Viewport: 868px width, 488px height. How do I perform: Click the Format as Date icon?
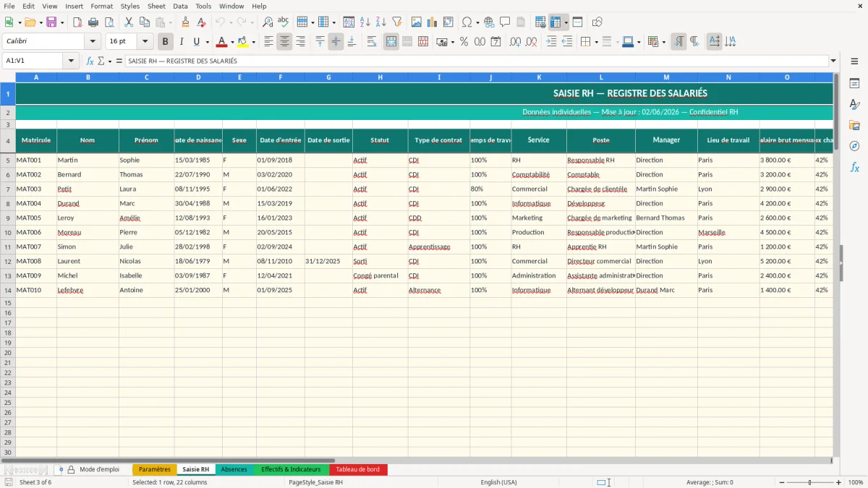495,42
